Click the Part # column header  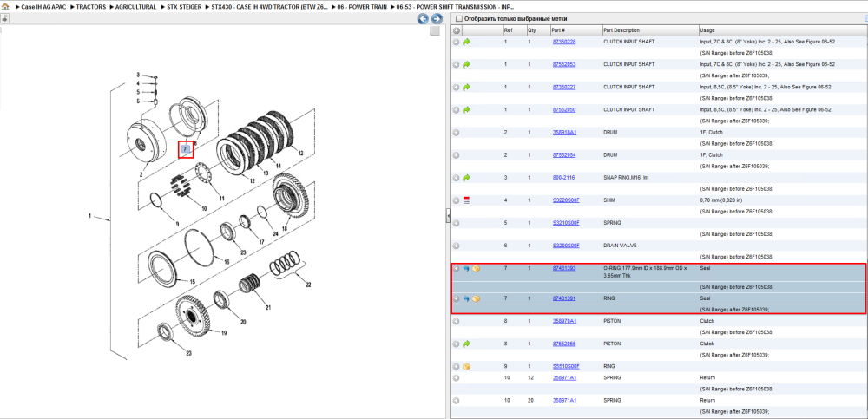[575, 30]
